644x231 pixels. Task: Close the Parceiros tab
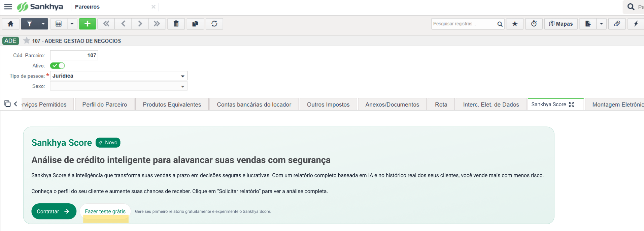(154, 7)
